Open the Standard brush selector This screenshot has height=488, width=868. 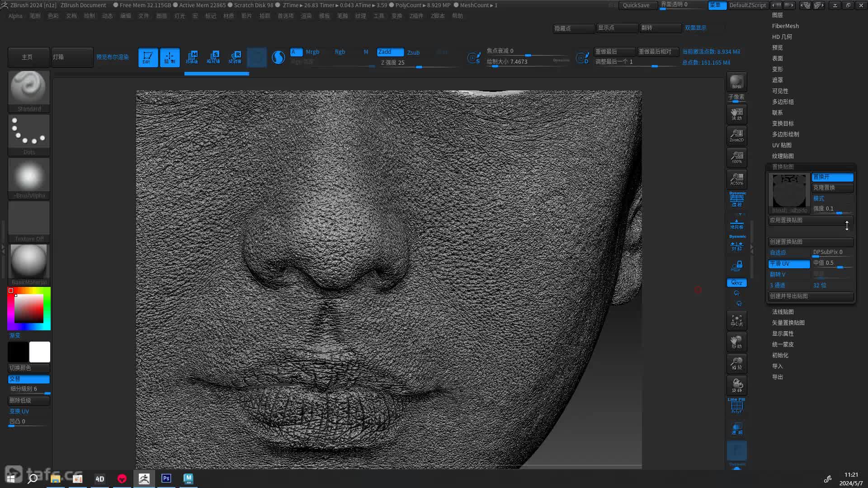(29, 91)
